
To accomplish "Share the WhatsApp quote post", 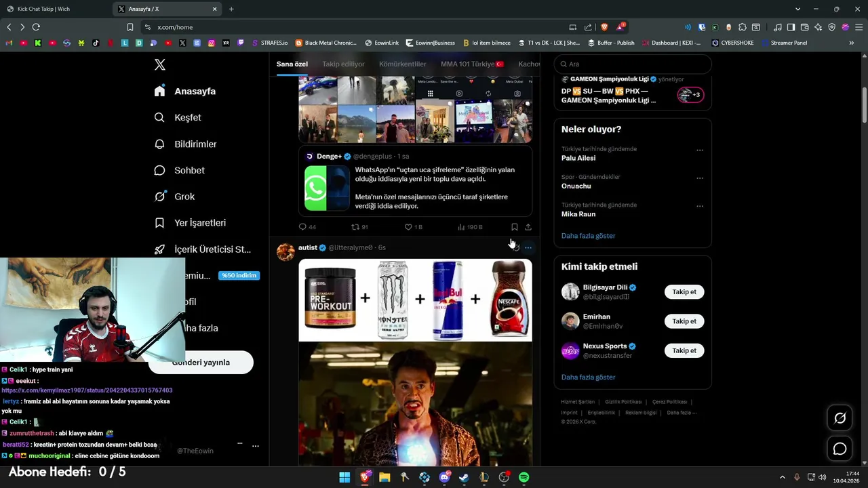I will pyautogui.click(x=528, y=227).
